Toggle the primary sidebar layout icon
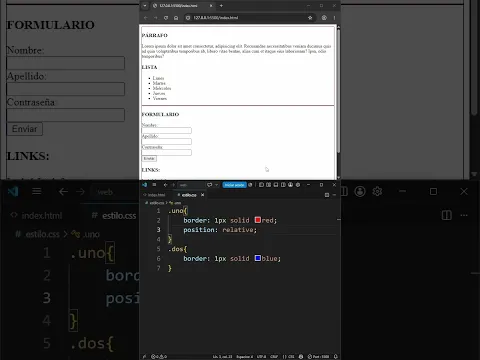Viewport: 480px width, 360px height. tap(261, 185)
